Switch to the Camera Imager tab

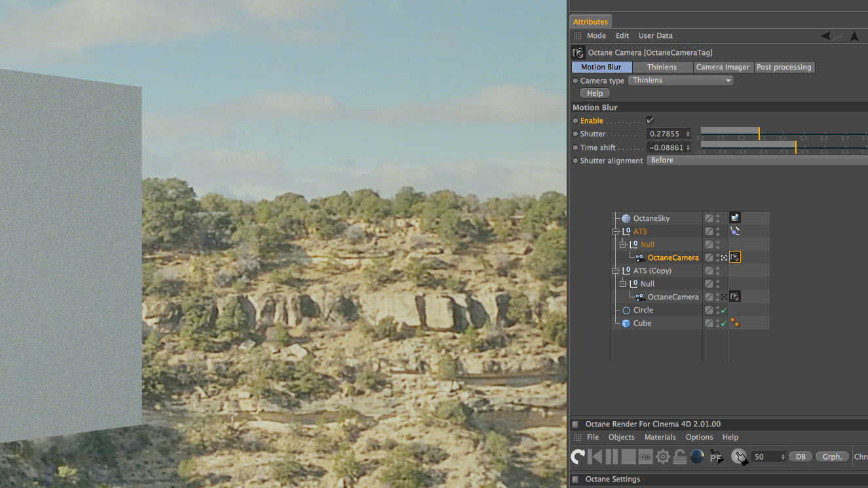[723, 67]
